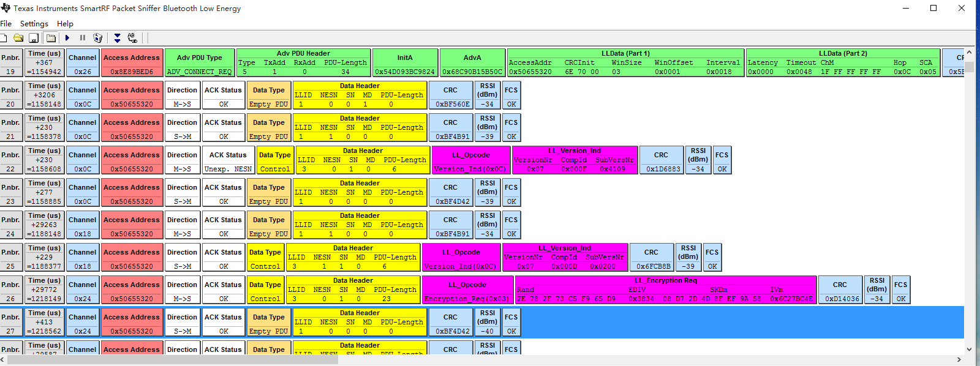Click direction S->M in packet 27
Viewport: 980px width, 366px height.
coord(182,331)
